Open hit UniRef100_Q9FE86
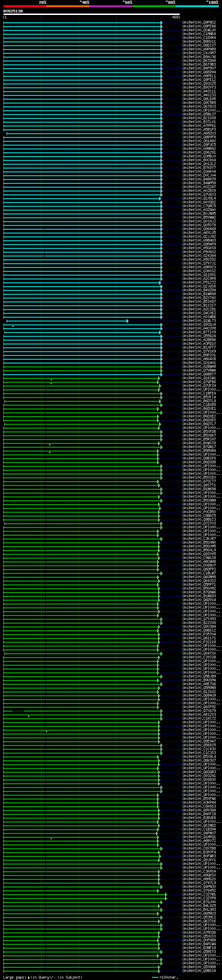222x980 pixels. (199, 26)
